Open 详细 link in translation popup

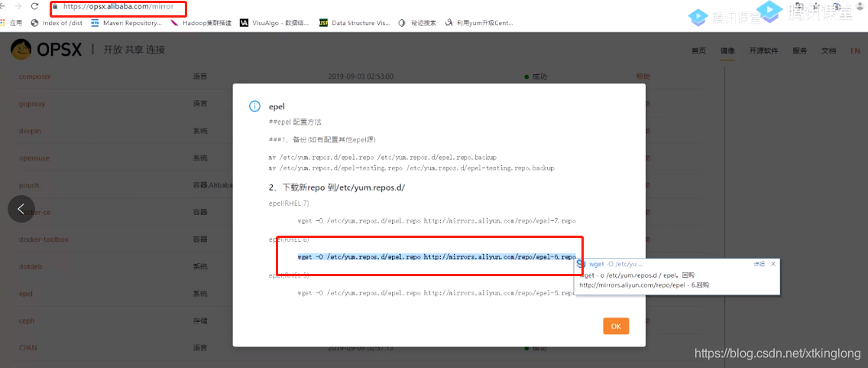759,265
